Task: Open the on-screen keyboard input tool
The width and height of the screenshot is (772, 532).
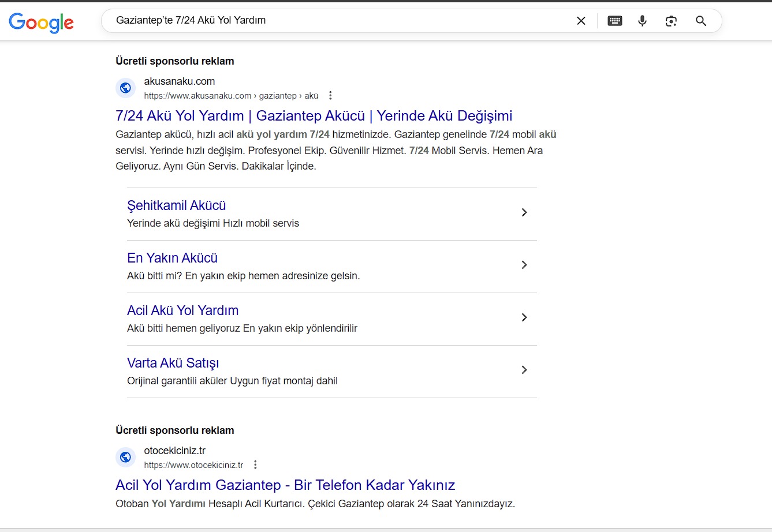Action: click(615, 21)
